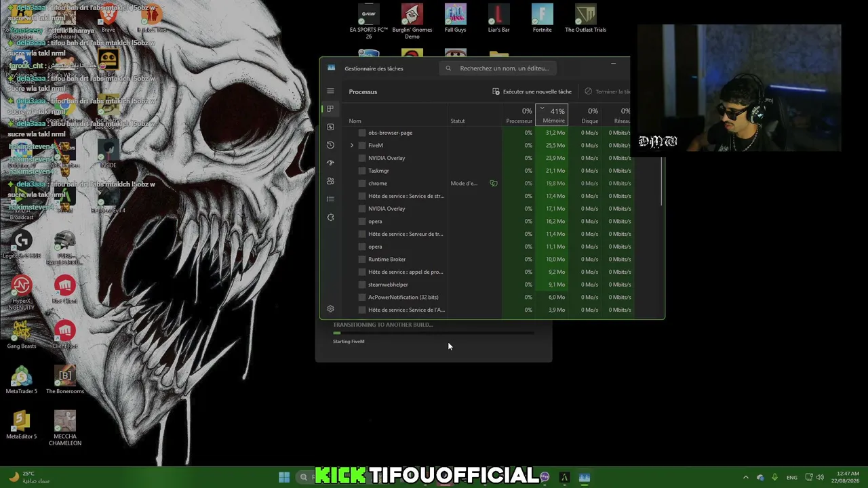
Task: Open the Fortnite desktop icon
Action: pyautogui.click(x=542, y=19)
